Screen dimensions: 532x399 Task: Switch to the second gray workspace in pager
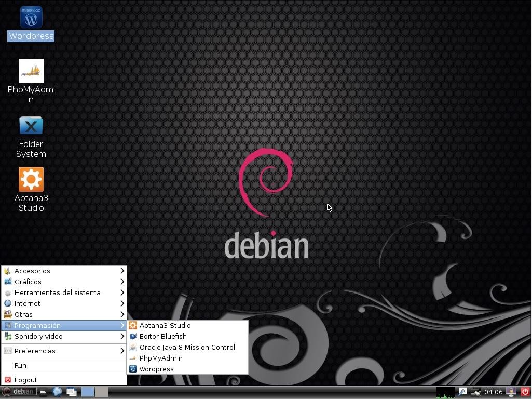(102, 392)
